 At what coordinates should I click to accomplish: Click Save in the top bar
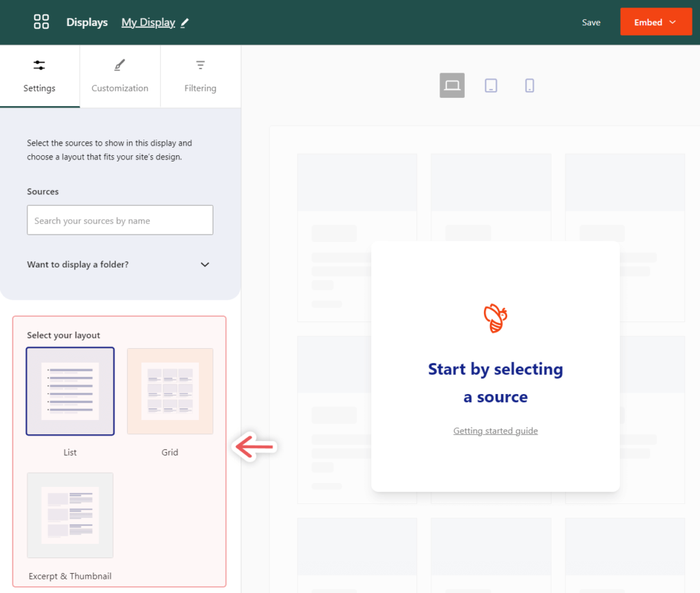(x=591, y=21)
